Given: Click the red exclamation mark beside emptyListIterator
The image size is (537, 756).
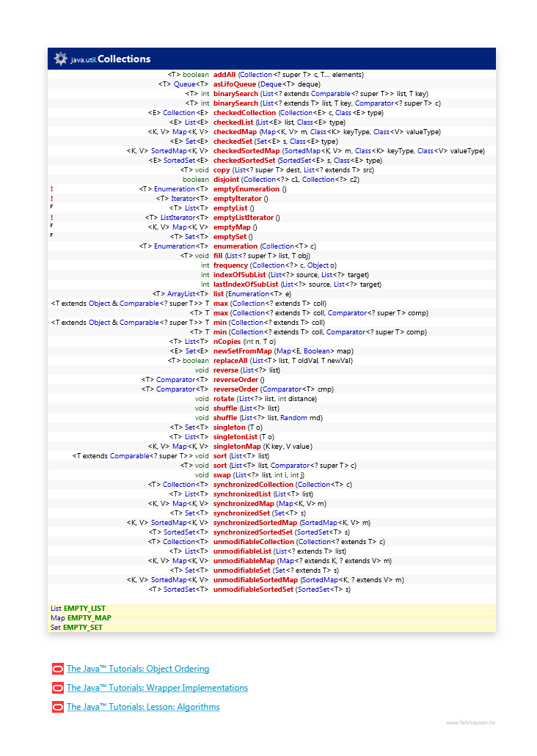Looking at the screenshot, I should (x=51, y=218).
